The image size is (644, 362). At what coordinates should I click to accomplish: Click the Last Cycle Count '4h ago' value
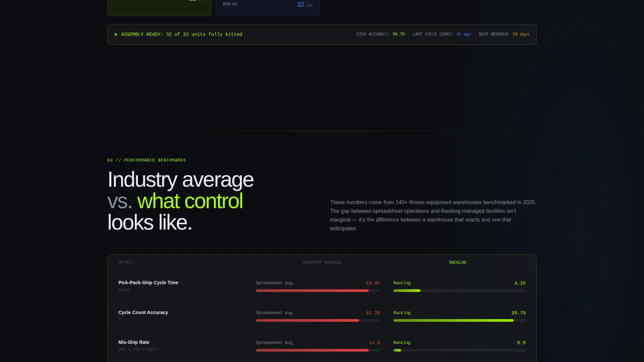[x=463, y=35]
